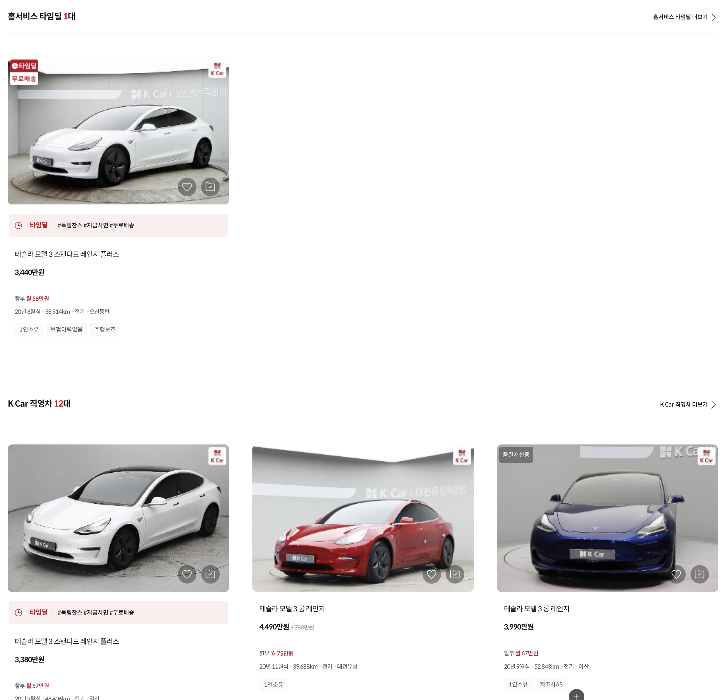The width and height of the screenshot is (728, 700).
Task: Open the blue Tesla car photo
Action: click(x=607, y=518)
